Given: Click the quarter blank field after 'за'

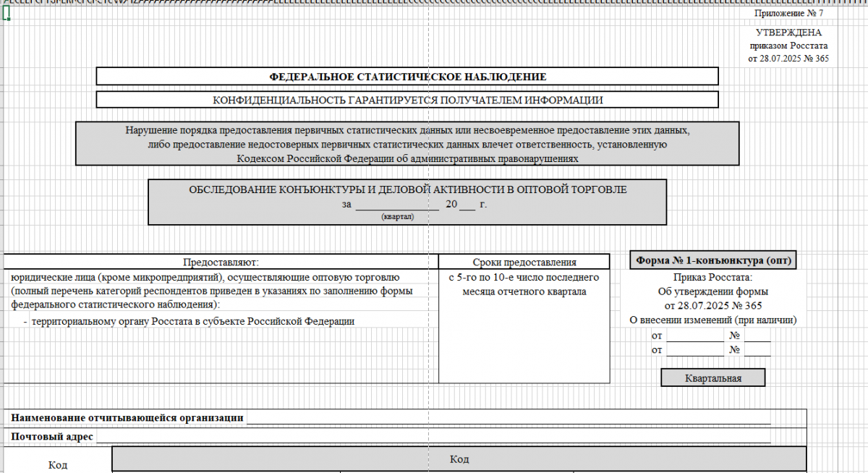Looking at the screenshot, I should tap(396, 205).
